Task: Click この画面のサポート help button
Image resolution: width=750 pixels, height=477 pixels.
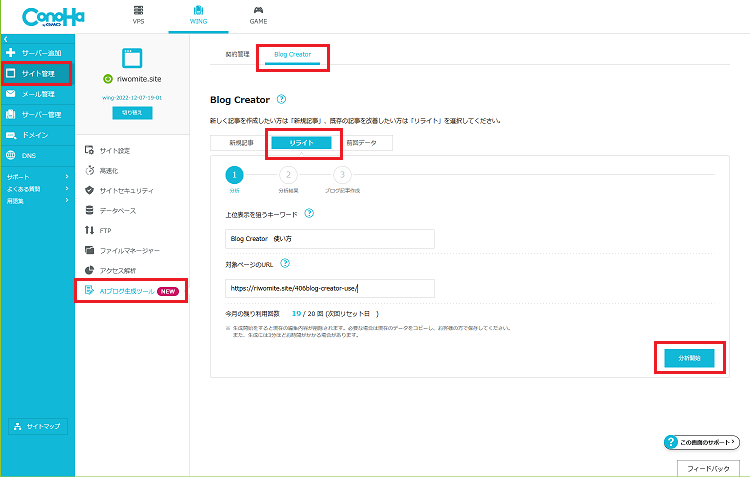Action: 702,442
